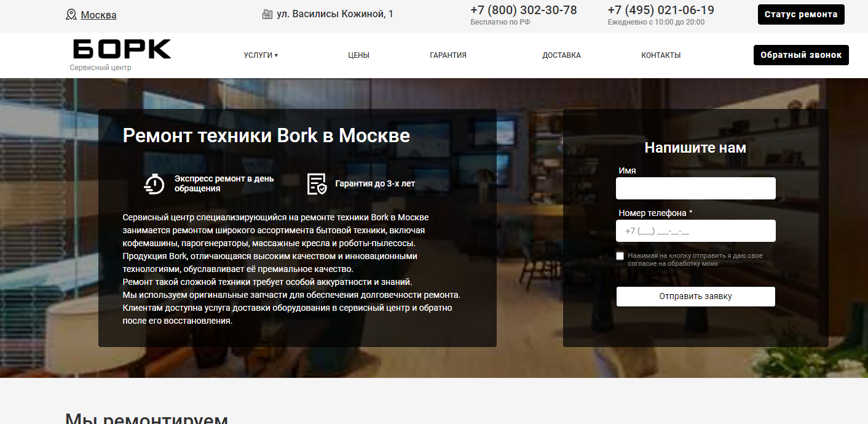This screenshot has height=424, width=868.
Task: Click the Ежедневно с 10:00 до 20:00 caption
Action: click(x=657, y=22)
